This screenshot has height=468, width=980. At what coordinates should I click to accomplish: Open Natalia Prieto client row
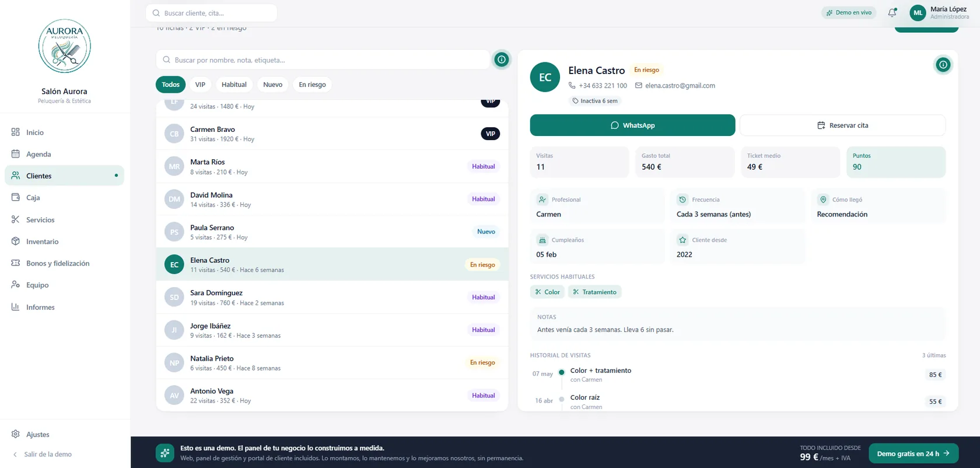tap(332, 362)
